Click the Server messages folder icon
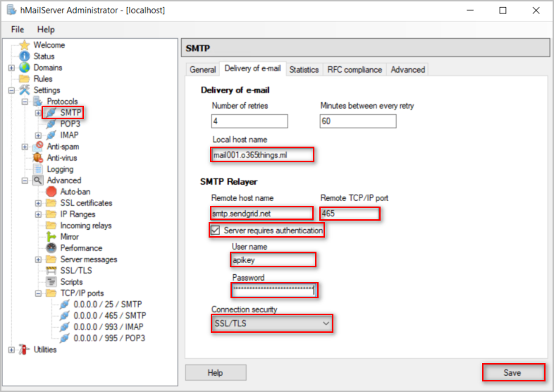 pyautogui.click(x=51, y=259)
